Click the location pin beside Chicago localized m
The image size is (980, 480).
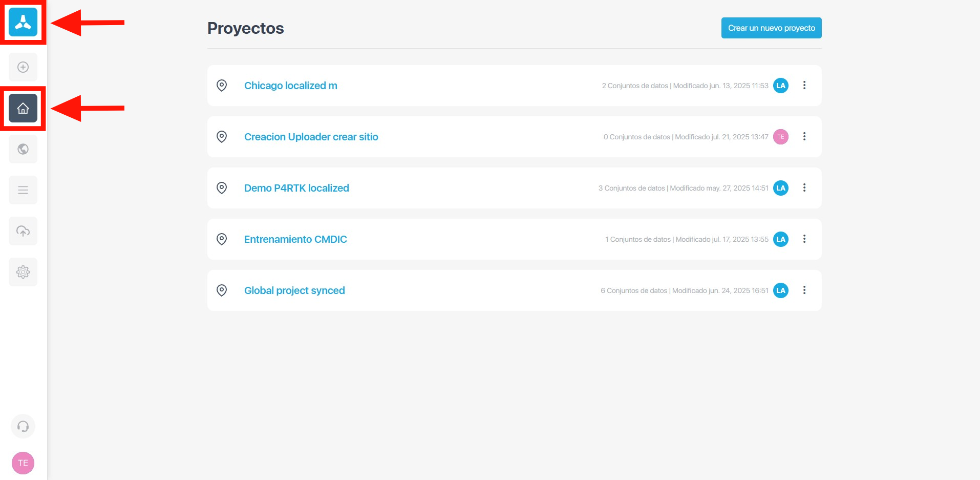(x=222, y=86)
